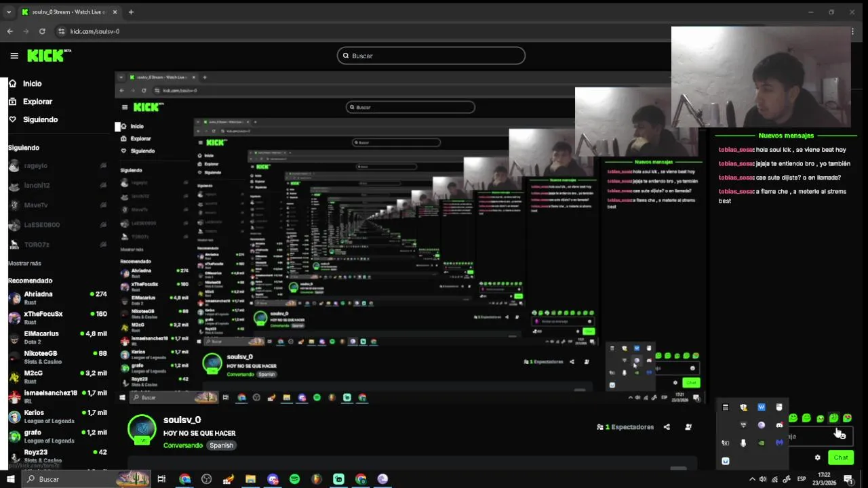Open the microphone tray icon
This screenshot has height=488, width=868.
click(x=743, y=443)
